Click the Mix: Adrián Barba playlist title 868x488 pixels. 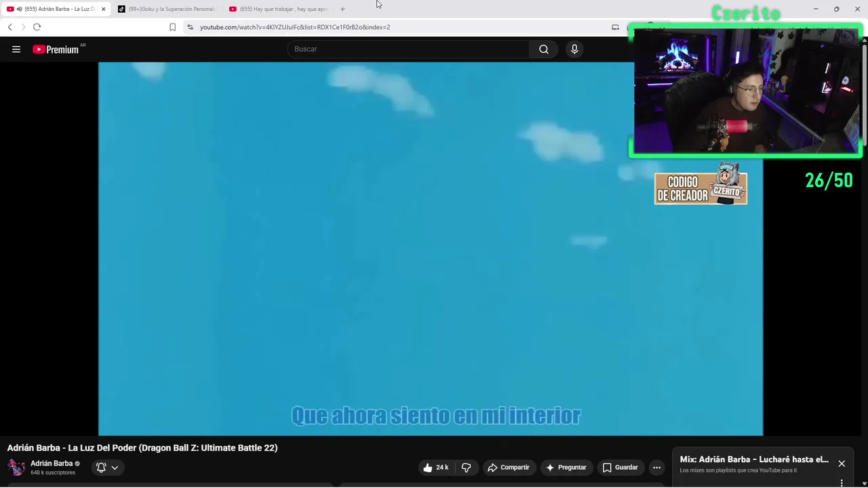tap(754, 460)
